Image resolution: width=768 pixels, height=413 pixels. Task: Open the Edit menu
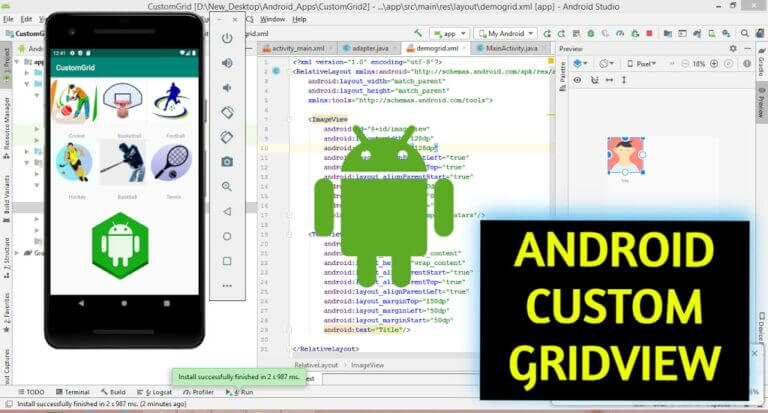point(26,19)
